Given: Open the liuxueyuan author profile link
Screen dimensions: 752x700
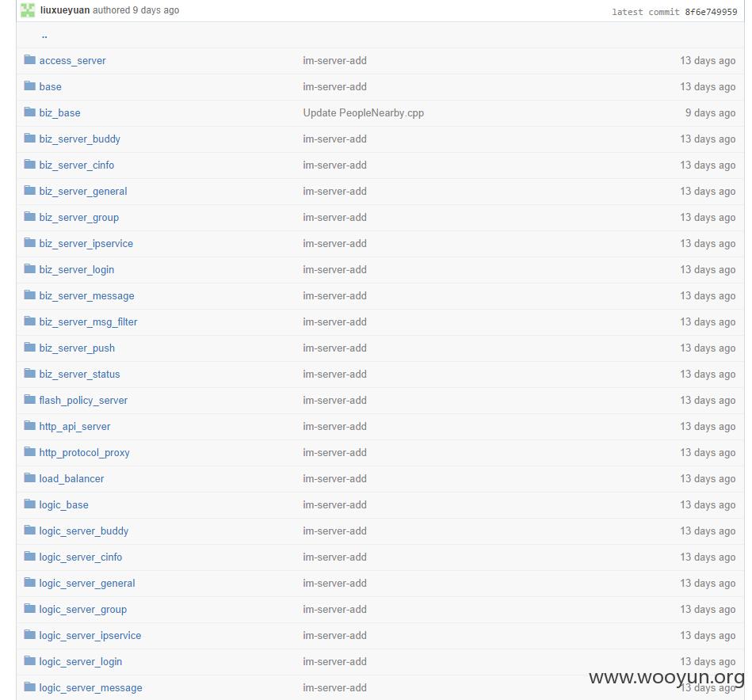Looking at the screenshot, I should pos(65,10).
